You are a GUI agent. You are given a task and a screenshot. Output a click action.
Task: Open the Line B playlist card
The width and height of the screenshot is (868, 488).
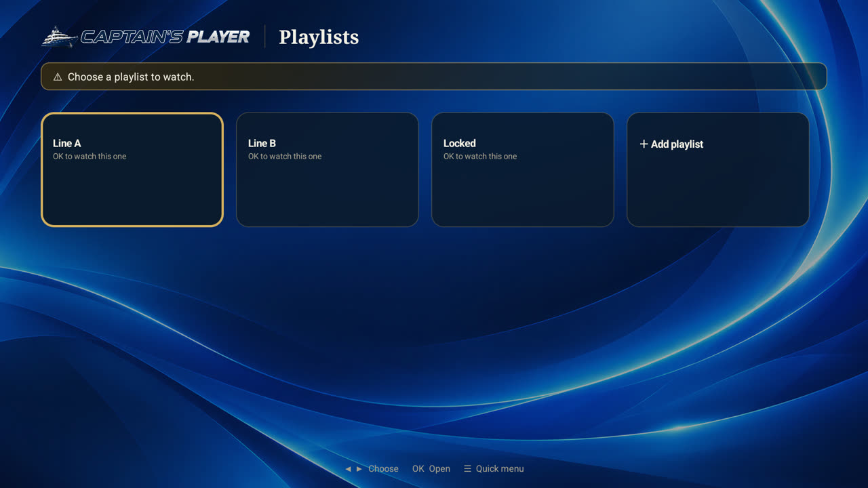click(x=328, y=169)
